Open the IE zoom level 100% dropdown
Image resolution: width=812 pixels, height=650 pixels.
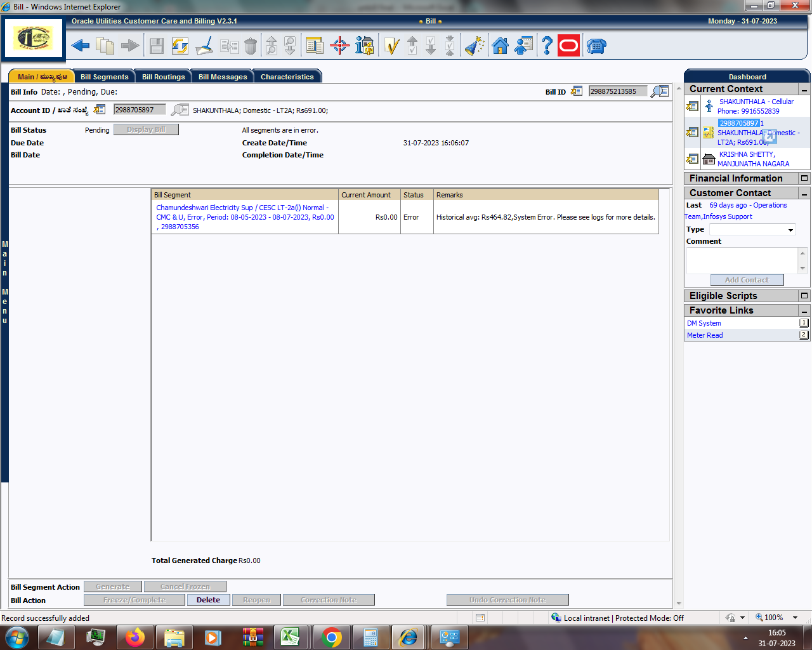(795, 618)
